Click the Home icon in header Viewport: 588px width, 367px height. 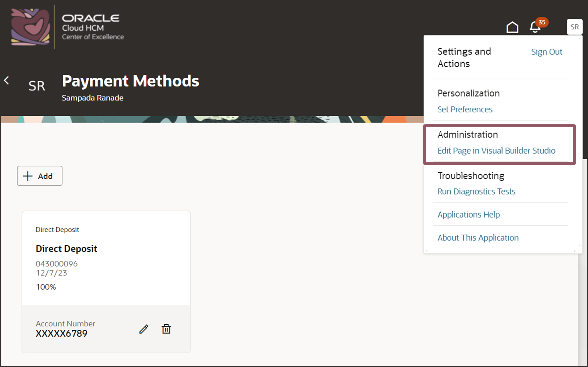(512, 27)
